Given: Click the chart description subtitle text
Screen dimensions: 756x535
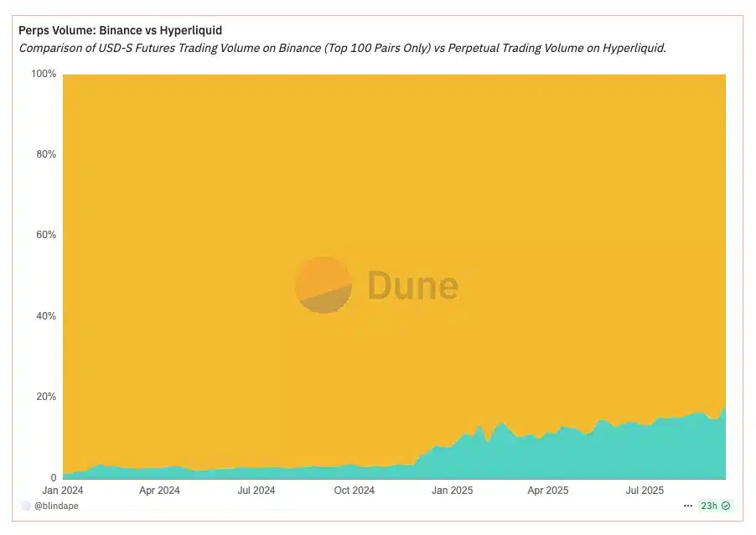Looking at the screenshot, I should pos(342,48).
